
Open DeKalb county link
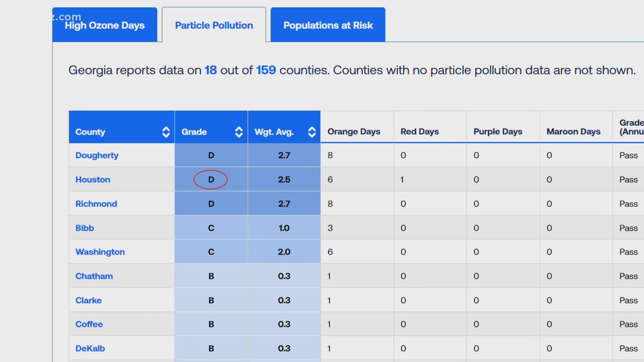tap(90, 349)
